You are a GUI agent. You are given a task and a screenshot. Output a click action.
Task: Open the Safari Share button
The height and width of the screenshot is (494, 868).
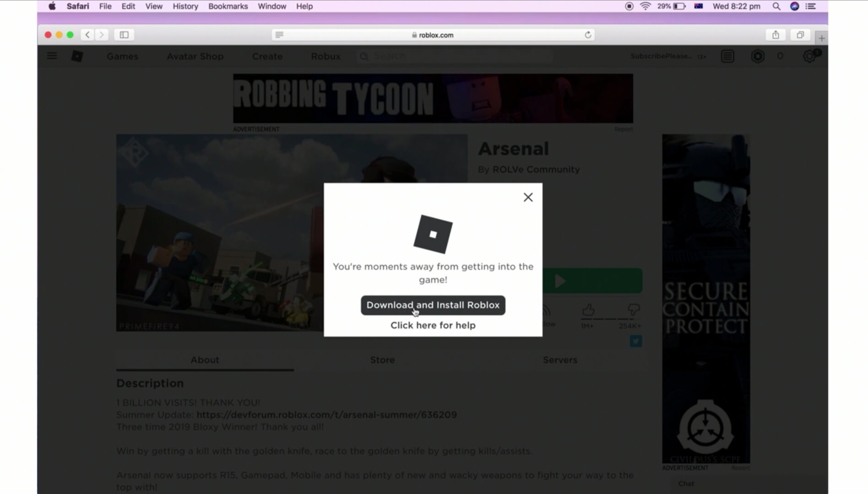click(x=776, y=35)
